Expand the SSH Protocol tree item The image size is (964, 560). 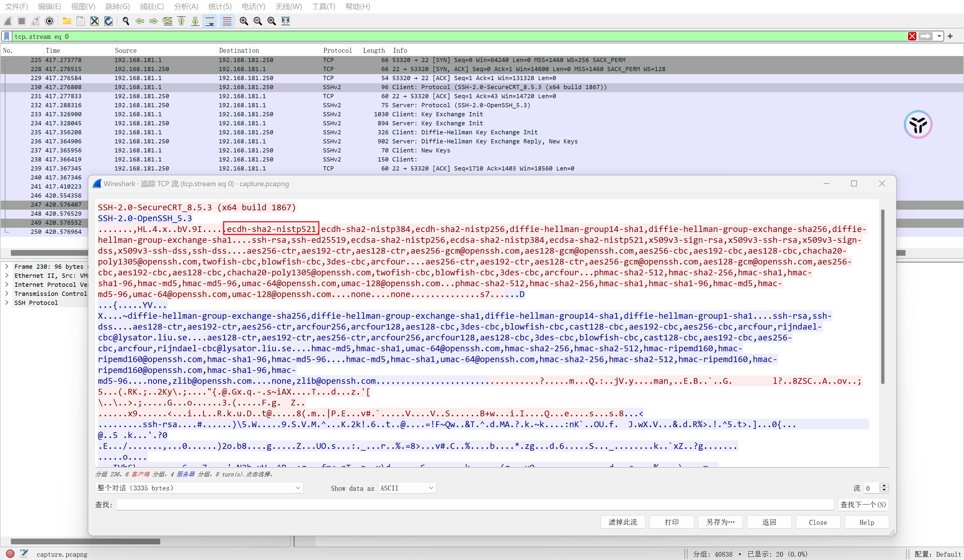click(7, 302)
